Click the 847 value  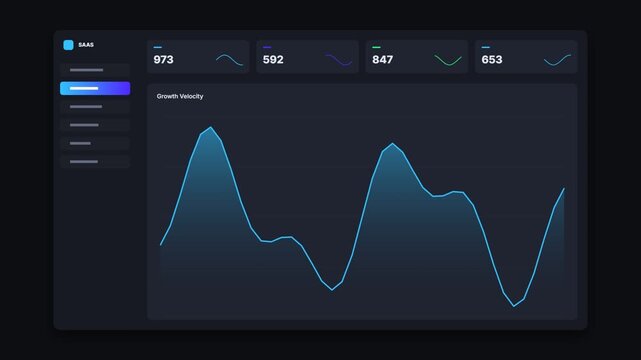383,60
